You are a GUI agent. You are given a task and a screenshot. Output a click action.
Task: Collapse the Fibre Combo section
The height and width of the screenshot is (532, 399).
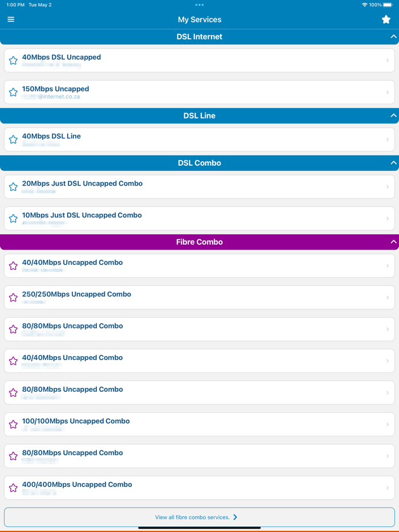[393, 242]
